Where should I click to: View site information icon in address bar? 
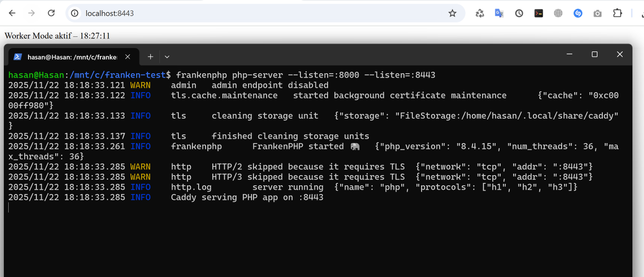[x=75, y=13]
